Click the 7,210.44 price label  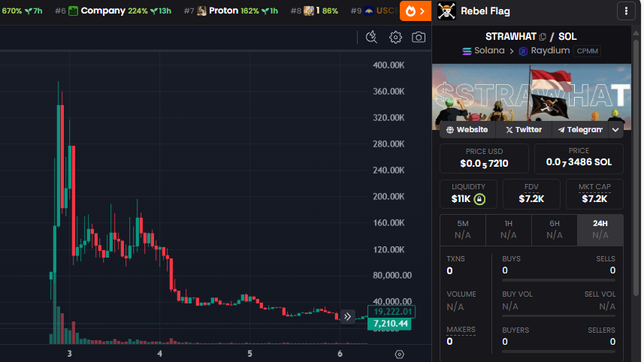[x=390, y=324]
